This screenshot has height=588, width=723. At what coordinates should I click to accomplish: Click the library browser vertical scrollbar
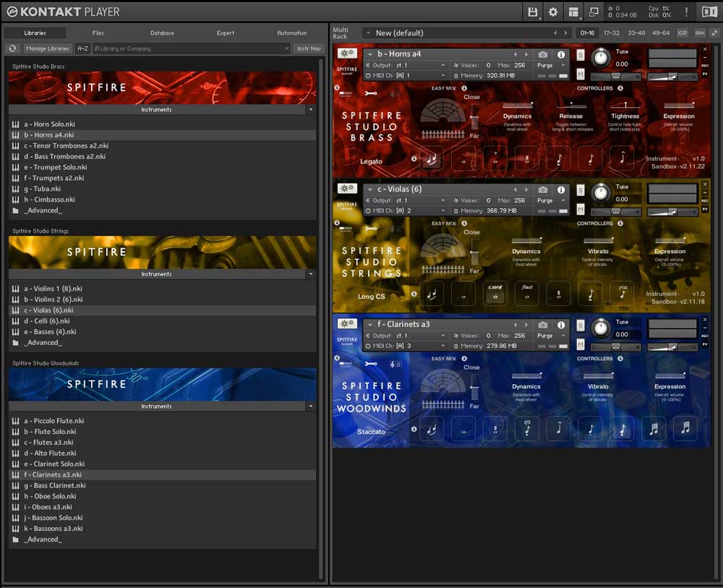click(x=322, y=318)
